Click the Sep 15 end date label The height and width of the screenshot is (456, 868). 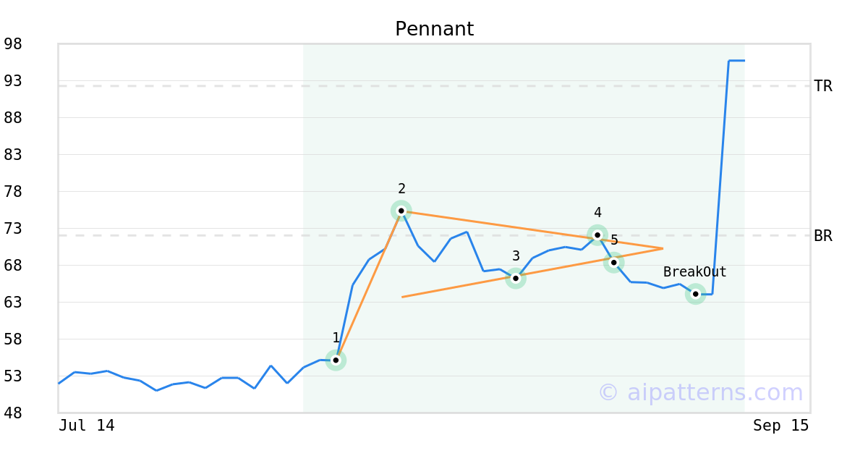tap(780, 426)
